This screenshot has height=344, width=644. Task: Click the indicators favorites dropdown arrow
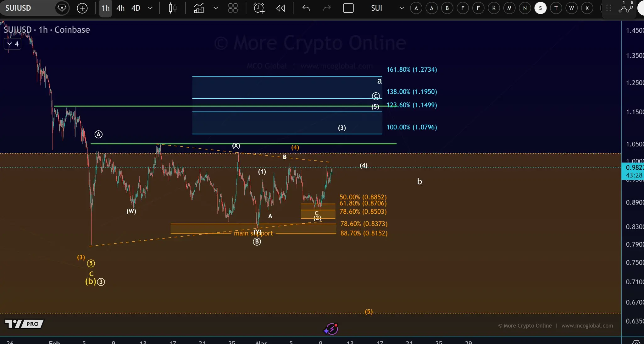(216, 8)
